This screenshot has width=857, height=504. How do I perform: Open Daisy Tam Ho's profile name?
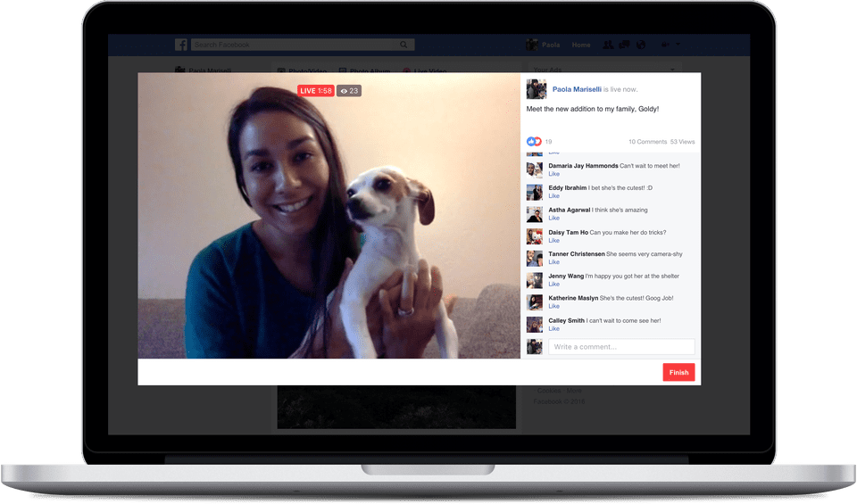pyautogui.click(x=568, y=233)
